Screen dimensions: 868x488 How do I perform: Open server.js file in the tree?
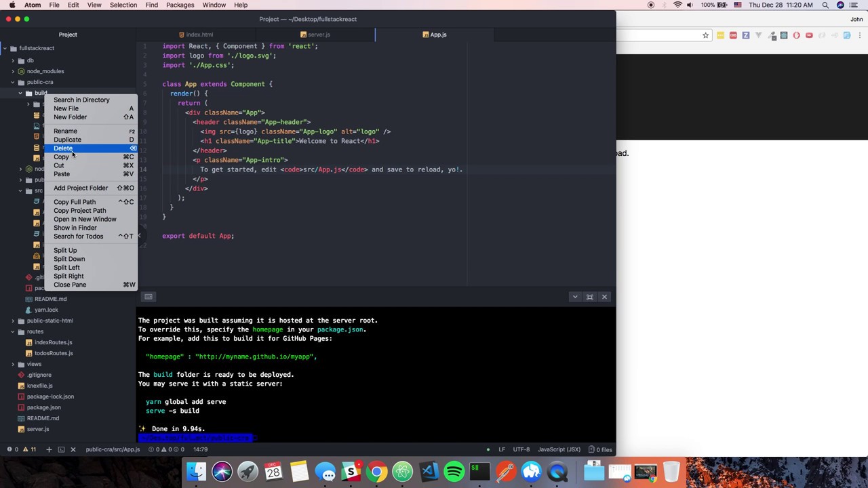37,429
